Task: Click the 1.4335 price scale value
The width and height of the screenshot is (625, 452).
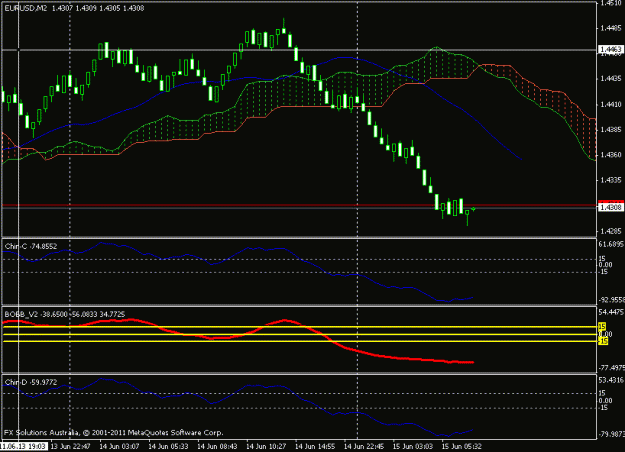Action: (x=611, y=180)
